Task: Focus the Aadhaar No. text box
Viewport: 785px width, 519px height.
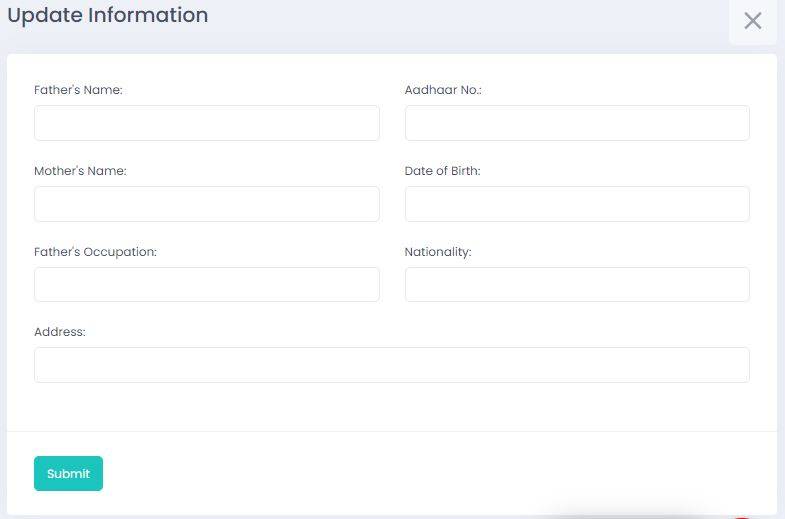Action: click(576, 123)
